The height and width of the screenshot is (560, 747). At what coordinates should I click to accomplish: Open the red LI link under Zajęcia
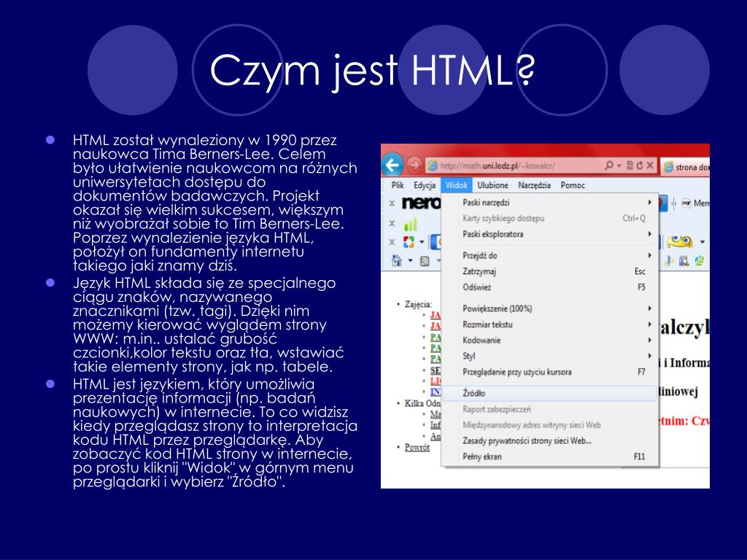[x=436, y=381]
